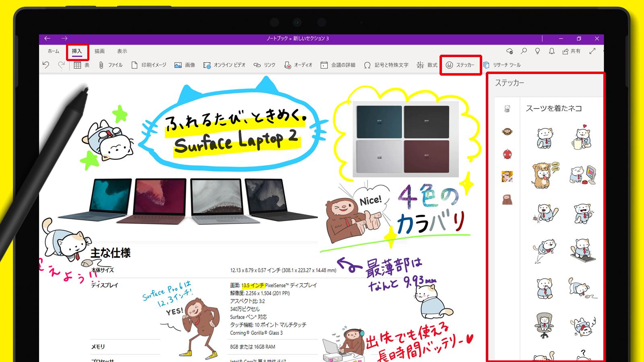Insert the jumping cat sticker
This screenshot has height=362, width=644.
[x=545, y=251]
